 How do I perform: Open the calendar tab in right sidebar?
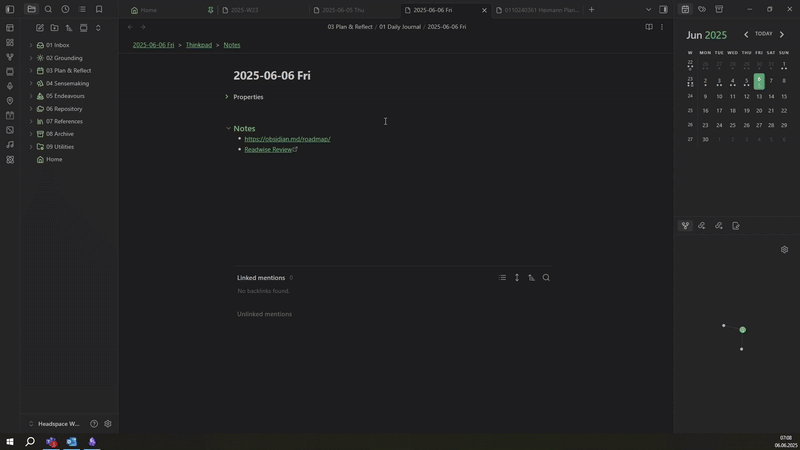(685, 9)
